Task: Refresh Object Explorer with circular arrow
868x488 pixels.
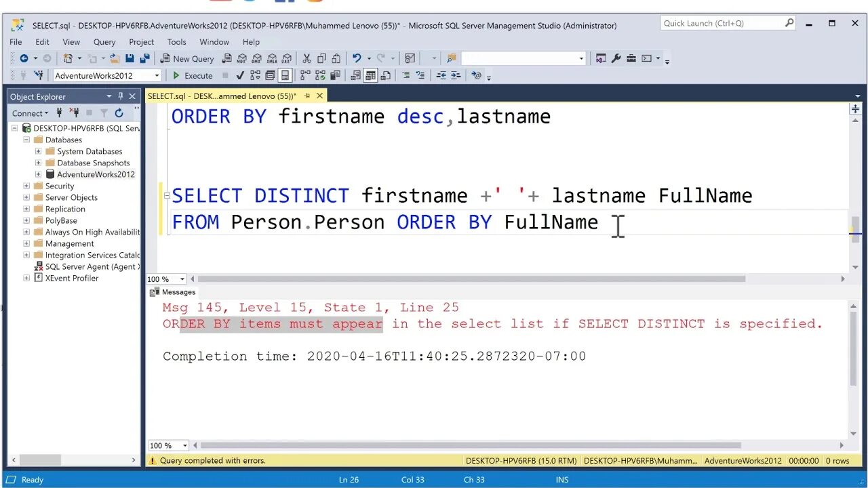Action: [x=119, y=113]
